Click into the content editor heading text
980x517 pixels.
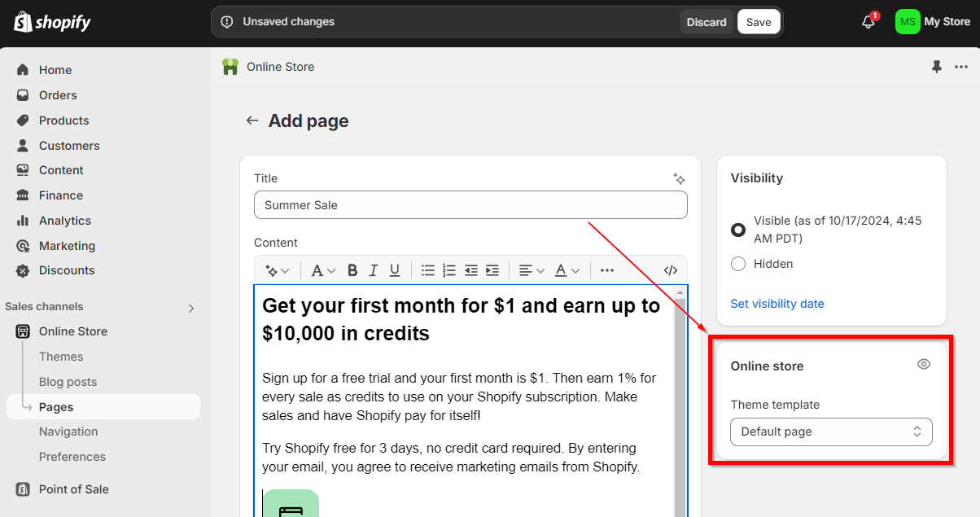point(461,320)
